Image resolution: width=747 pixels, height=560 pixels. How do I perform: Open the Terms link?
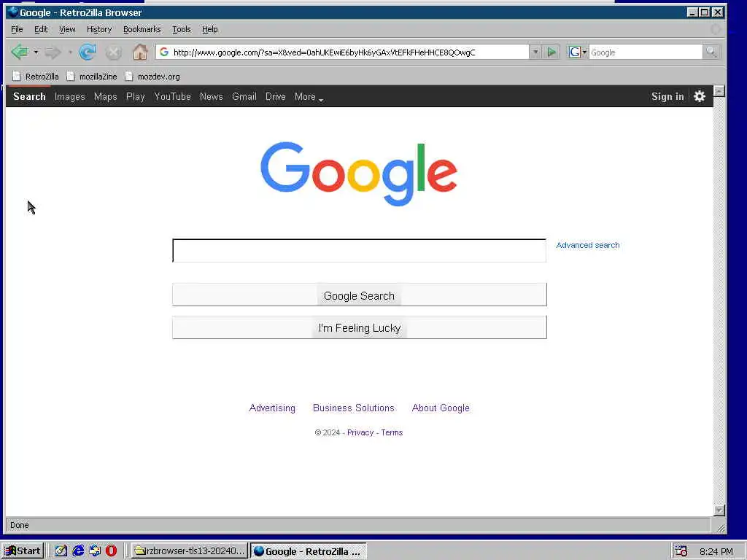tap(392, 432)
